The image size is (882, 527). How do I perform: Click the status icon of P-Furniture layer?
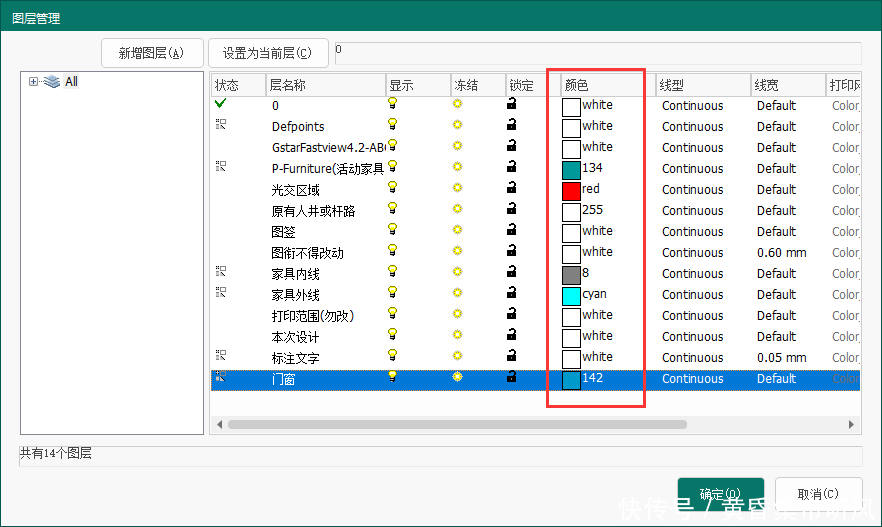pyautogui.click(x=221, y=166)
